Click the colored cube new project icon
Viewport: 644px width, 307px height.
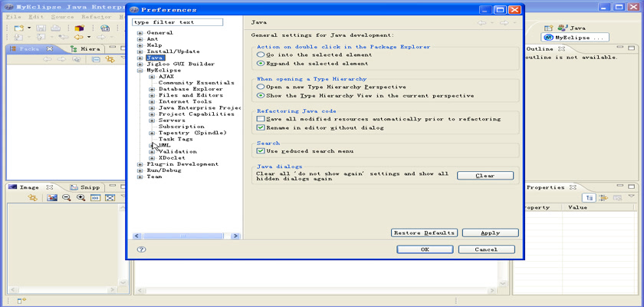click(x=79, y=28)
